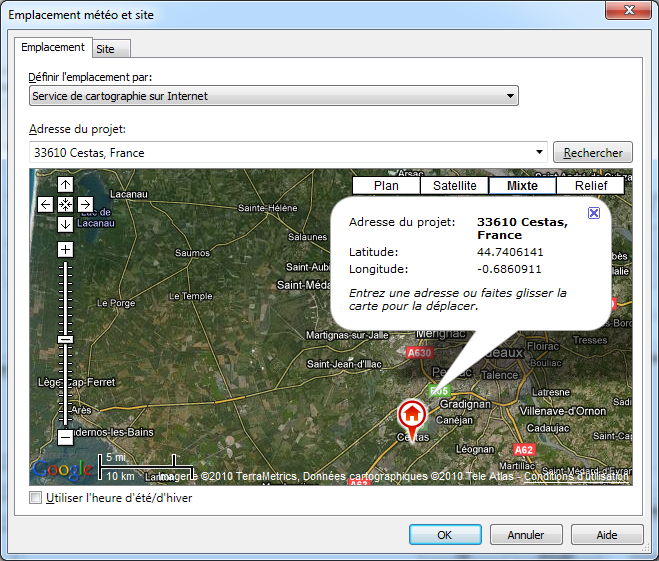The width and height of the screenshot is (659, 561).
Task: Click the red home location marker
Action: click(411, 413)
